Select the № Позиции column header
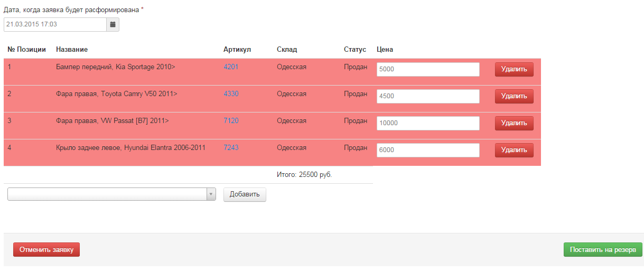 tap(27, 50)
